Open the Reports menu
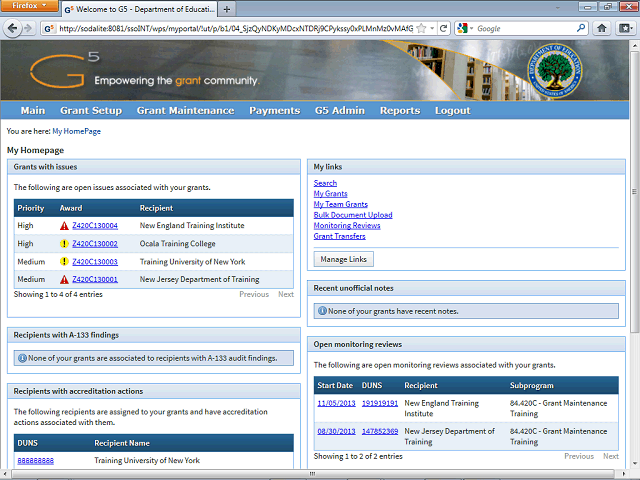640x480 pixels. 400,111
